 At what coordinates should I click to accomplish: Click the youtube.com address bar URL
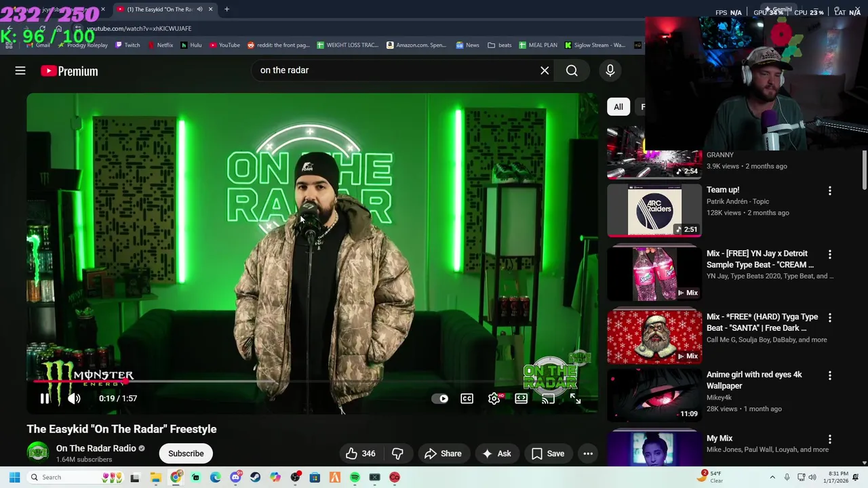click(x=139, y=28)
